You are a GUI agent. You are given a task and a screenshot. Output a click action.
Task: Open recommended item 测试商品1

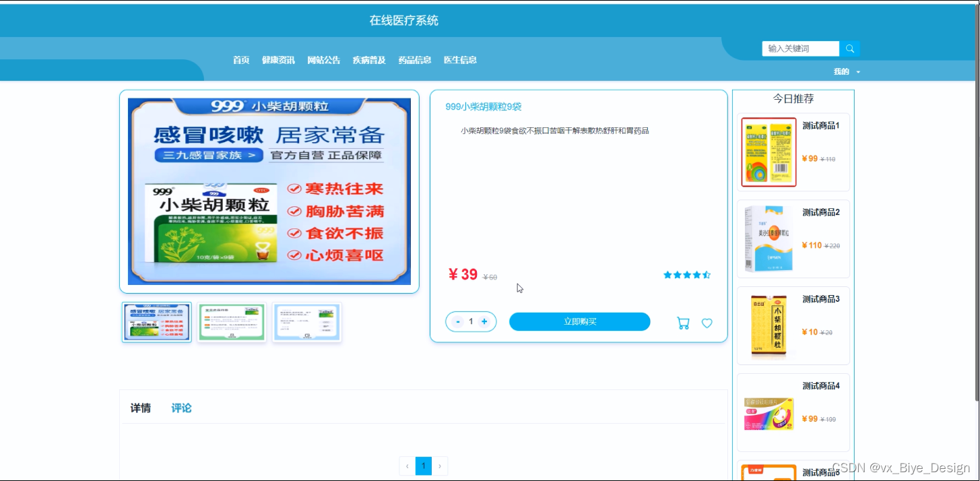click(793, 152)
